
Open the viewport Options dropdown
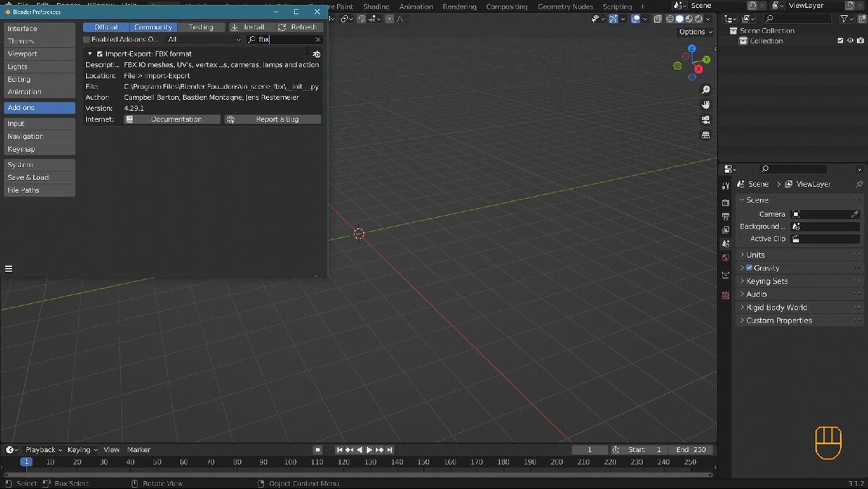point(695,32)
